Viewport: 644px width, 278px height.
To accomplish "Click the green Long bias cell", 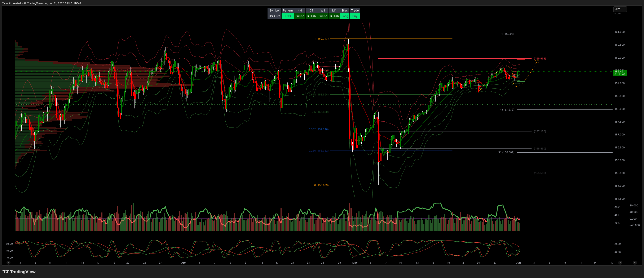I will [345, 16].
